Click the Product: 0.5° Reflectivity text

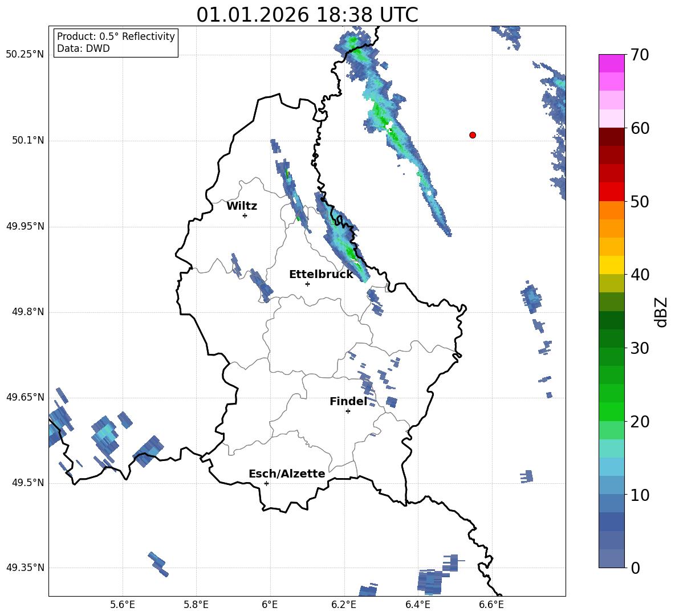coord(116,36)
